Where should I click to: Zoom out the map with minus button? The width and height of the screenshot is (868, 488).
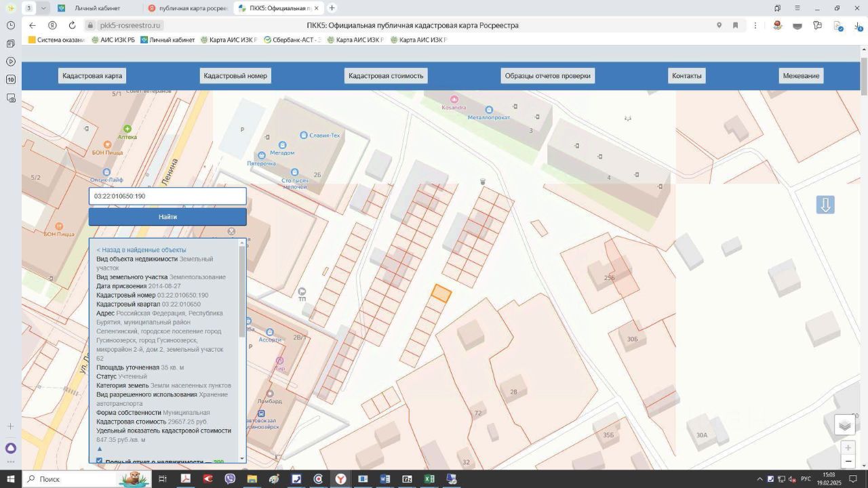848,462
